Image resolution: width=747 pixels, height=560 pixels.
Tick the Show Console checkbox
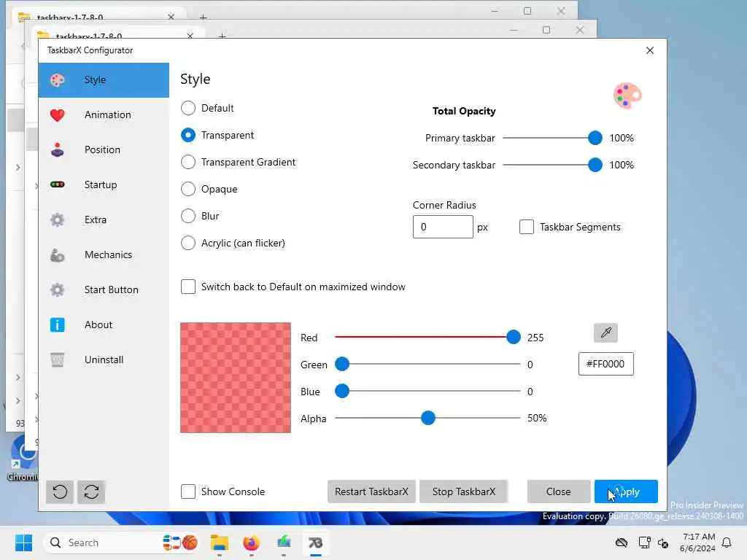188,491
